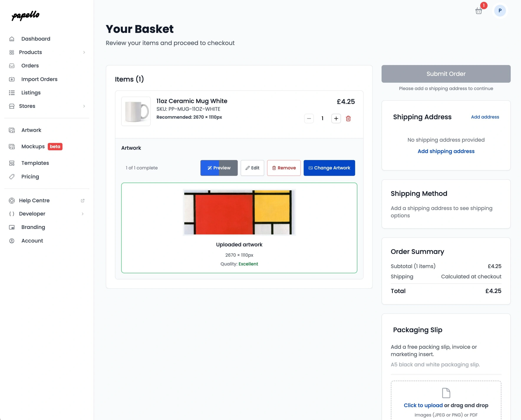Decrease mug quantity with minus button
This screenshot has width=521, height=420.
coord(309,119)
